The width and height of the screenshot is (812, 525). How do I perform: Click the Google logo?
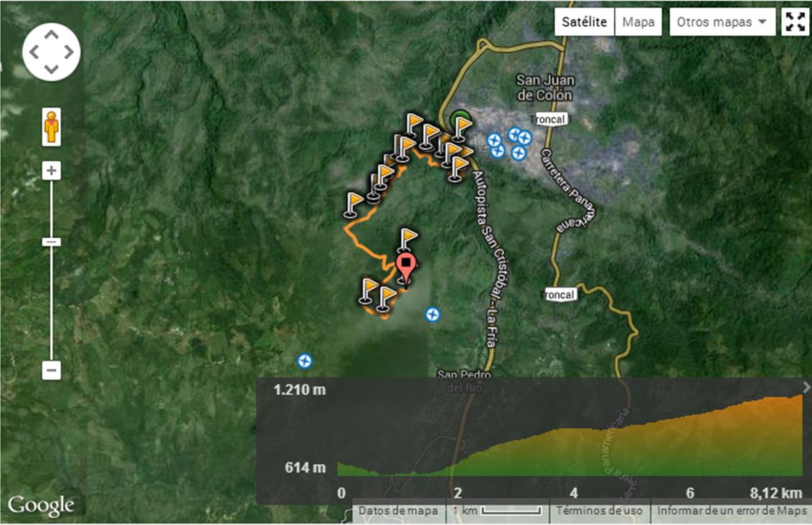(41, 506)
